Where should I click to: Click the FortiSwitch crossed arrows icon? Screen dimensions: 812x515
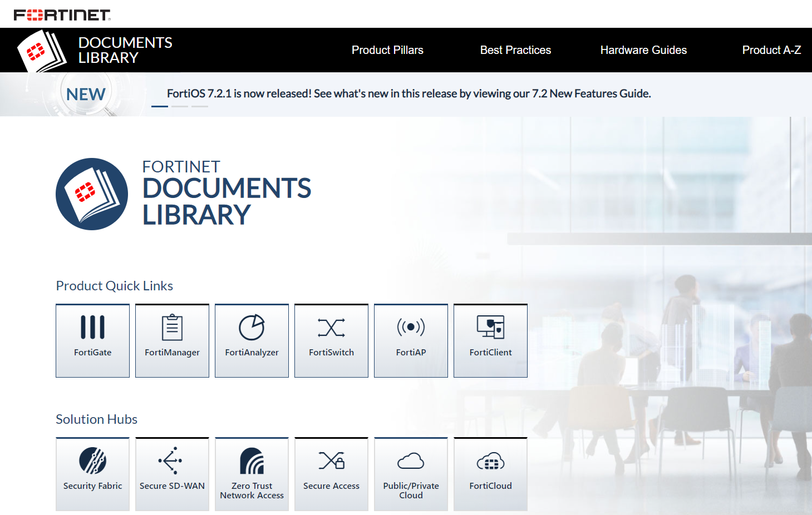[x=331, y=328]
